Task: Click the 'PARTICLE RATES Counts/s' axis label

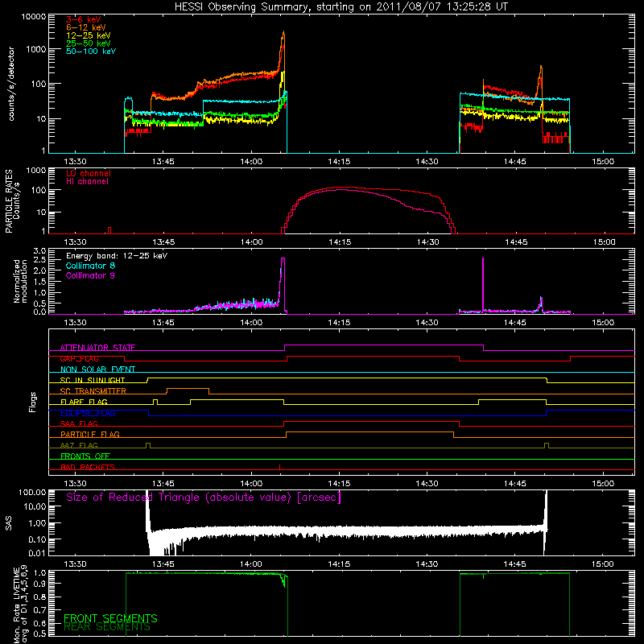Action: (13, 201)
